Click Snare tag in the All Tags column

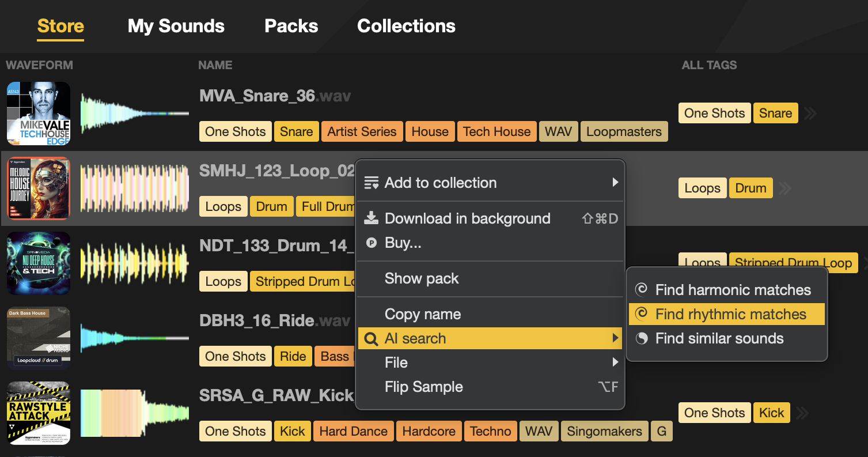[x=775, y=113]
